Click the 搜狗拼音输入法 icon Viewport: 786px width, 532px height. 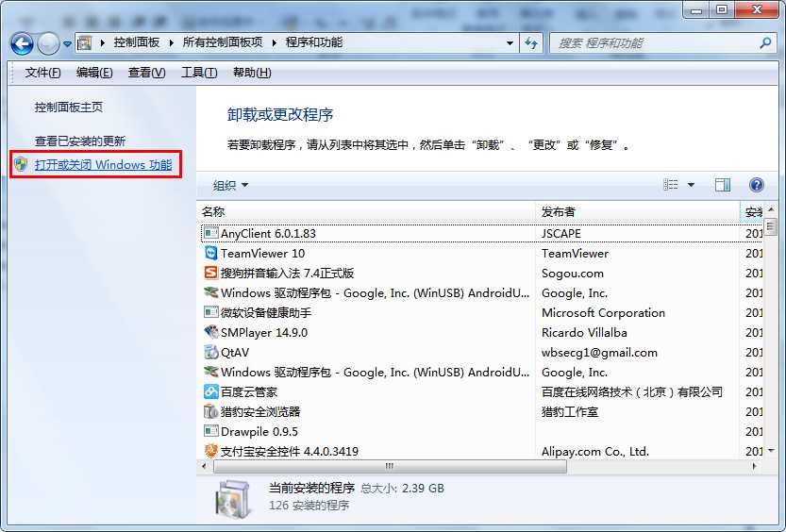[x=211, y=273]
